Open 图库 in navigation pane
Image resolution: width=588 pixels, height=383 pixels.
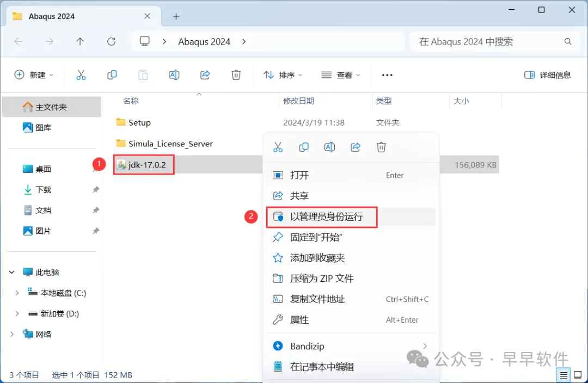(x=52, y=128)
